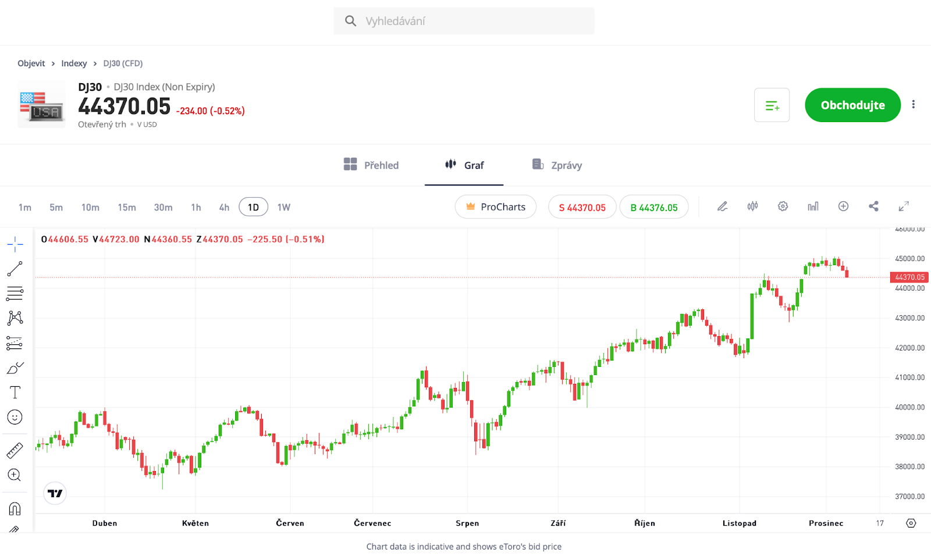Click the DJ30 USA flag logo
Screen dimensions: 931x560
[41, 105]
